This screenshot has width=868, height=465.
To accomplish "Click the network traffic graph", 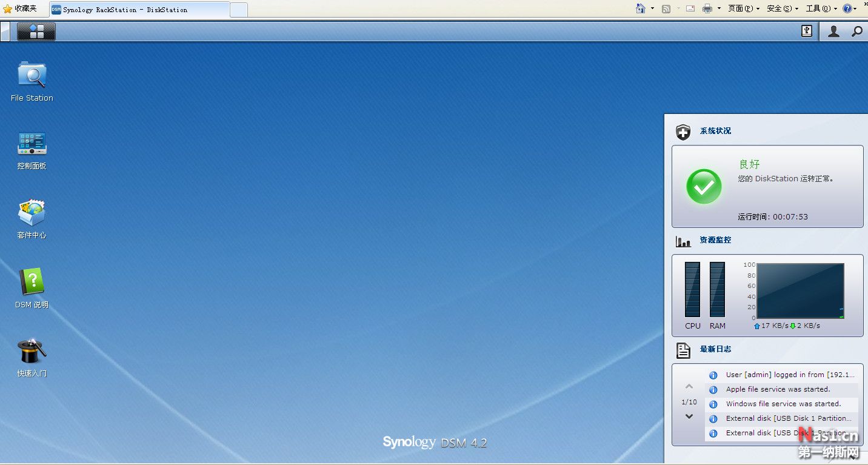I will [x=800, y=291].
